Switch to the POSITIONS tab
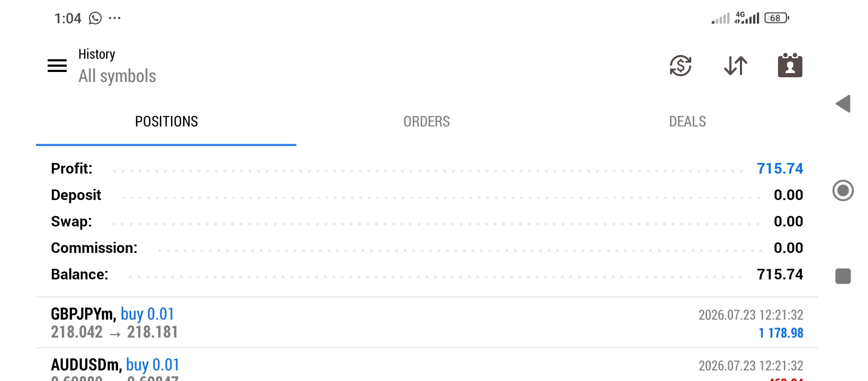The width and height of the screenshot is (868, 381). (x=166, y=122)
